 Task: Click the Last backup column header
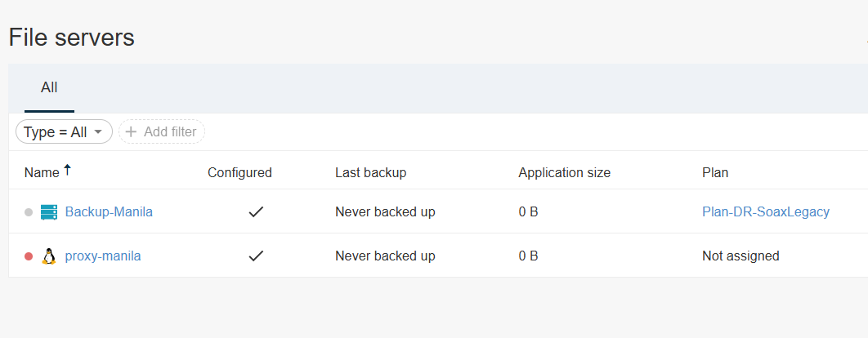click(x=370, y=173)
